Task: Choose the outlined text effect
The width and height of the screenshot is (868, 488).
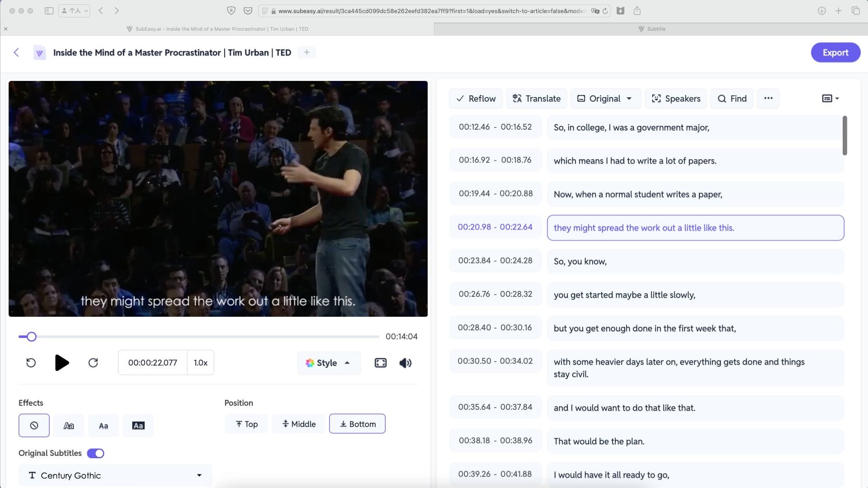Action: pyautogui.click(x=69, y=426)
